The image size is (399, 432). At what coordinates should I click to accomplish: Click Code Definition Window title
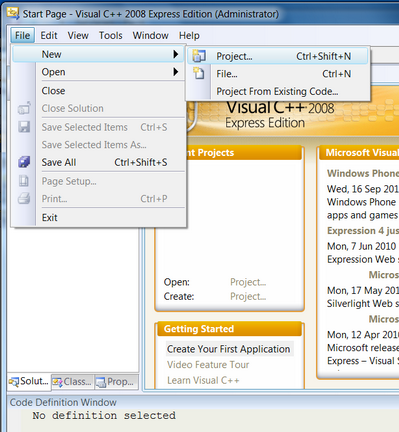click(63, 402)
